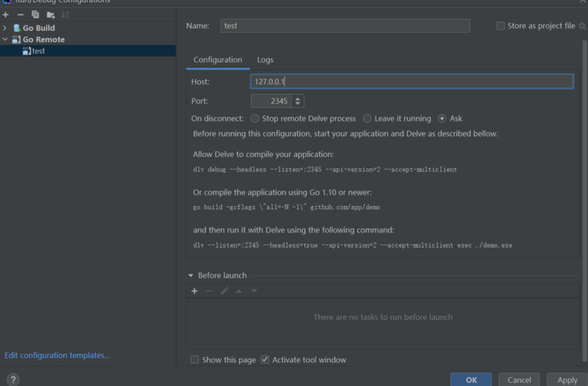Add a before launch task
Screen dimensions: 588x386
194,291
